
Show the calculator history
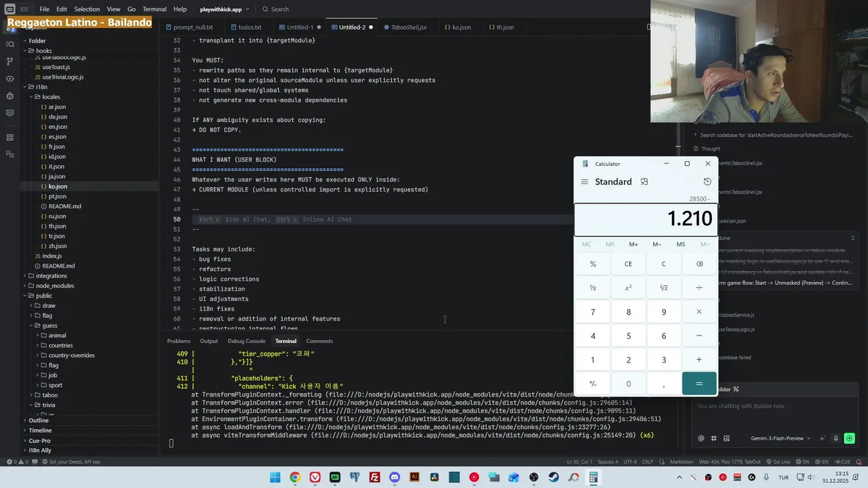coord(707,182)
